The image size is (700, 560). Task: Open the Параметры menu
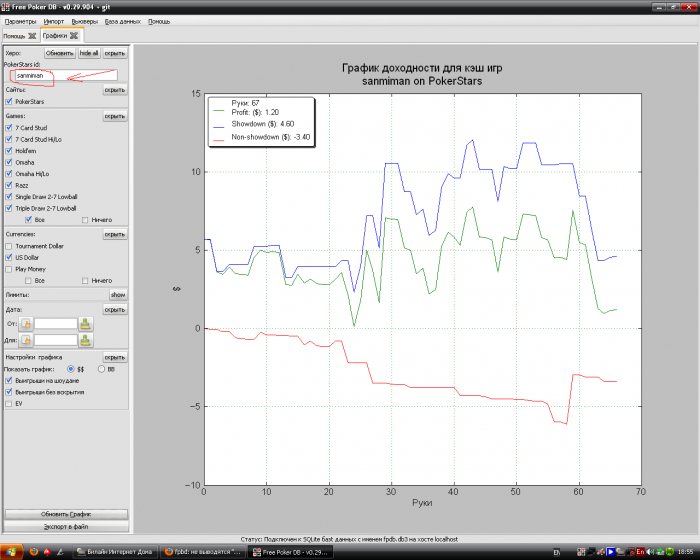tap(21, 21)
